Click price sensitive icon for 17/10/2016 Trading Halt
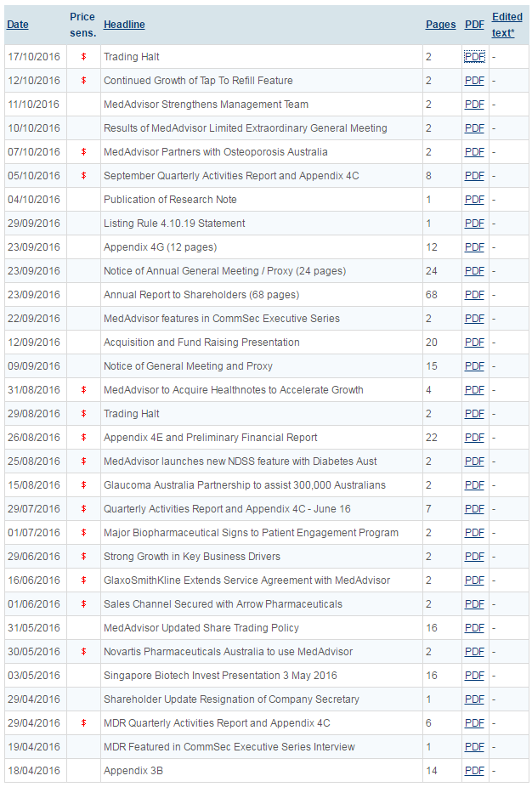 pyautogui.click(x=83, y=57)
